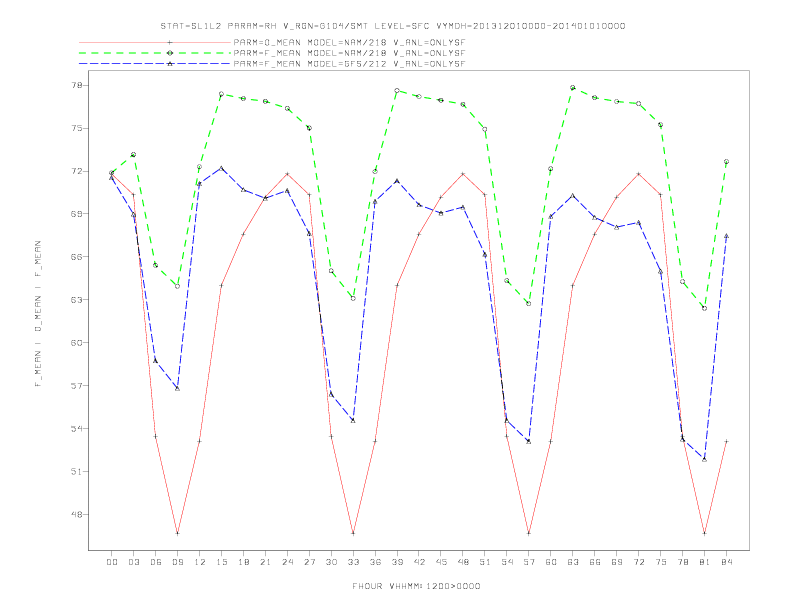This screenshot has width=792, height=612.
Task: Click x-axis tick label 72
Action: tap(639, 562)
